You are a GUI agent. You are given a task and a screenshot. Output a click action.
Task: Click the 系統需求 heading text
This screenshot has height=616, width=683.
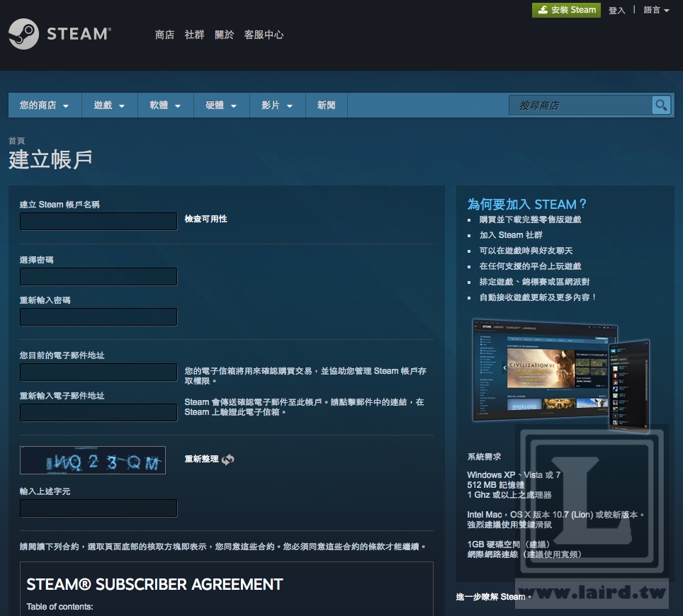pos(484,457)
